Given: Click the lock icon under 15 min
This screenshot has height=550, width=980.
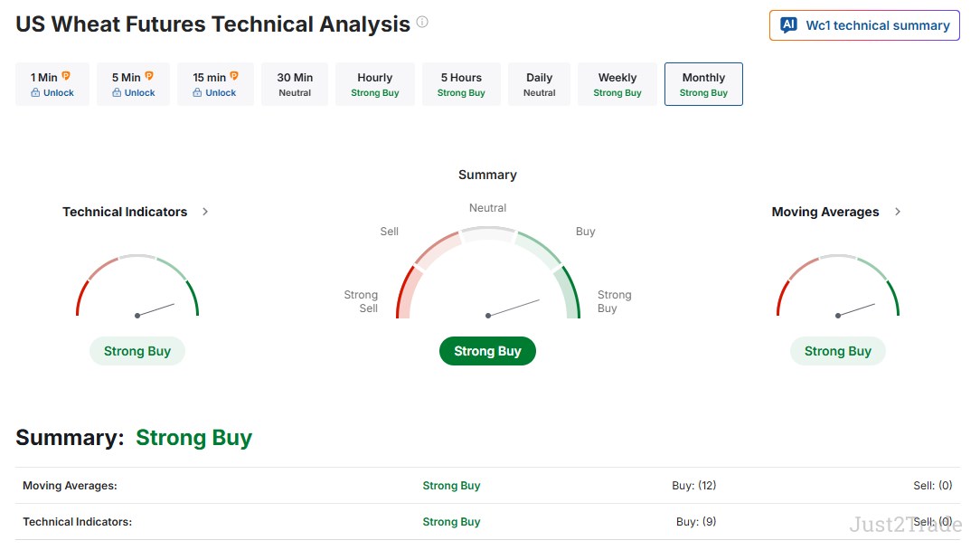Looking at the screenshot, I should coord(197,92).
